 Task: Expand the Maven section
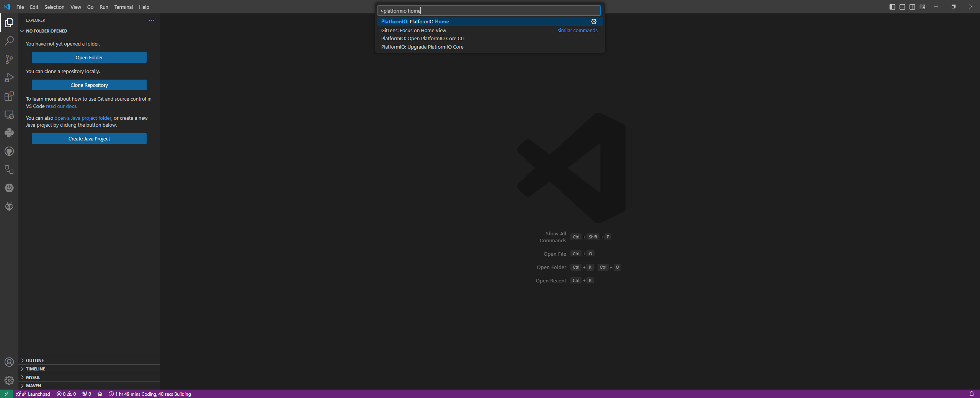click(x=89, y=386)
